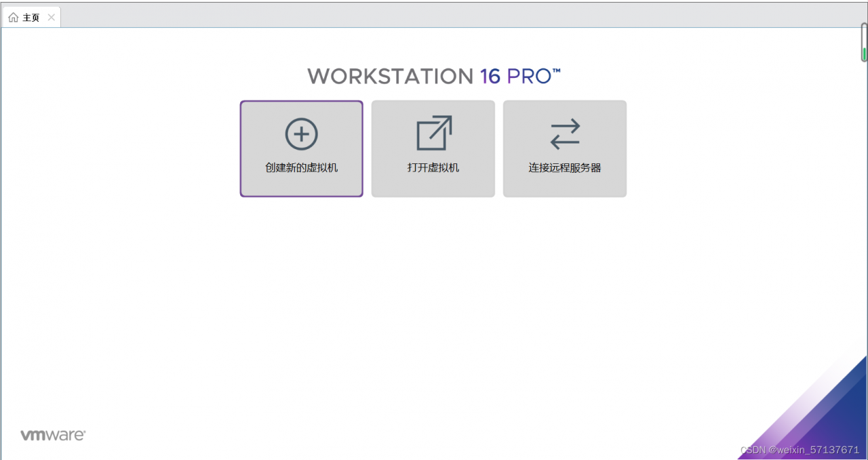
Task: Click the plus circle icon for new VM
Action: [301, 133]
